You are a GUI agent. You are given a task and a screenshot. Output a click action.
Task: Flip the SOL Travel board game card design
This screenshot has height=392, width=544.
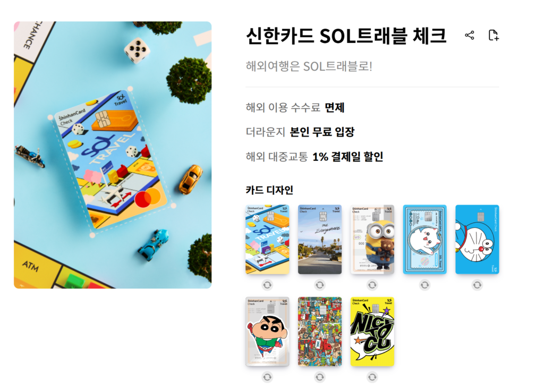point(267,285)
